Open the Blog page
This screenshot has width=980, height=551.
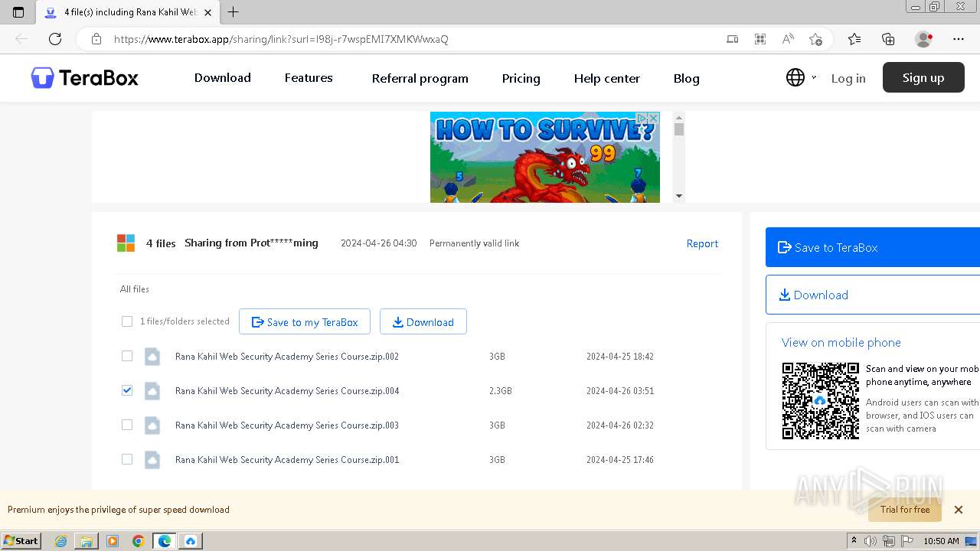(687, 78)
